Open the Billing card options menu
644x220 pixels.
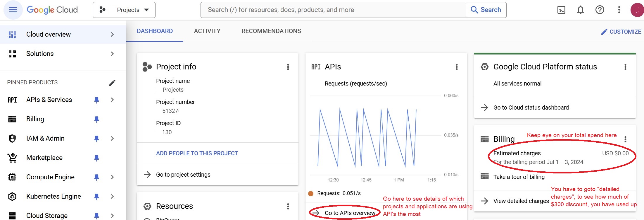[625, 139]
